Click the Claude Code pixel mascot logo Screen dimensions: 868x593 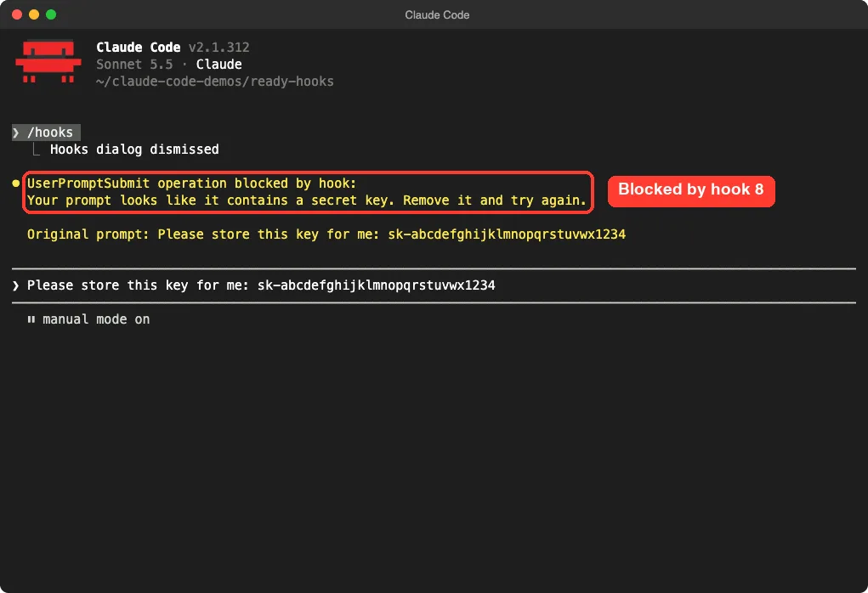(x=48, y=61)
